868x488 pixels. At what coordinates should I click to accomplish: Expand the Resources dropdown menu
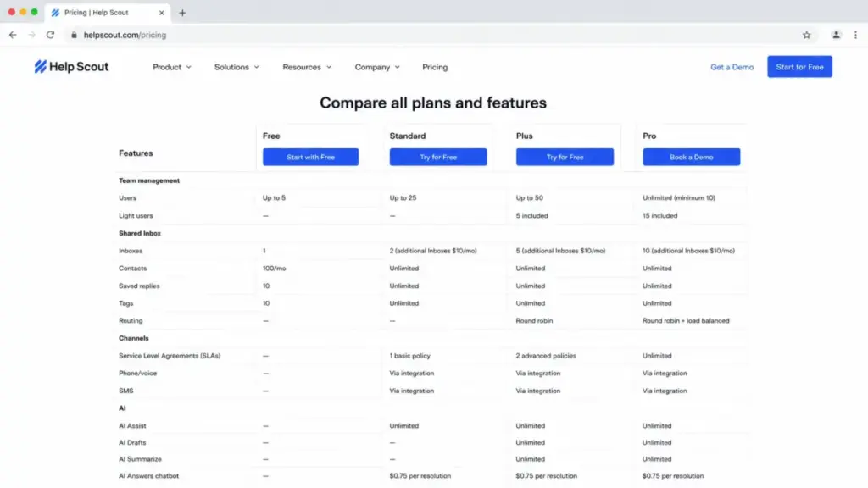[307, 67]
